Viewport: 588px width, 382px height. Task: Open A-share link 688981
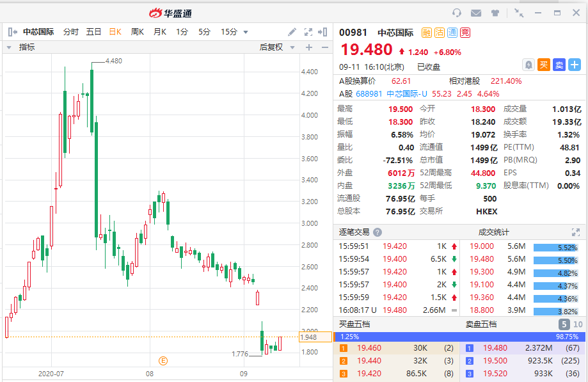369,93
